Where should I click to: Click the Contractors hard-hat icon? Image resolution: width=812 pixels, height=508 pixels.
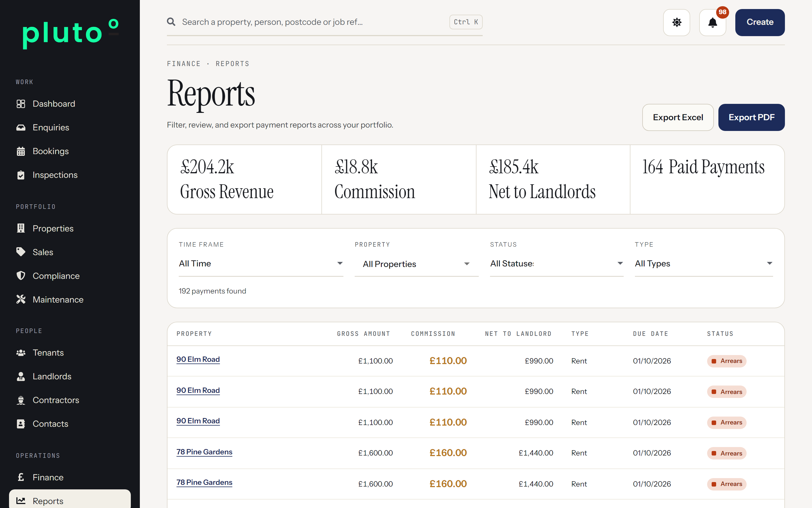pyautogui.click(x=21, y=400)
